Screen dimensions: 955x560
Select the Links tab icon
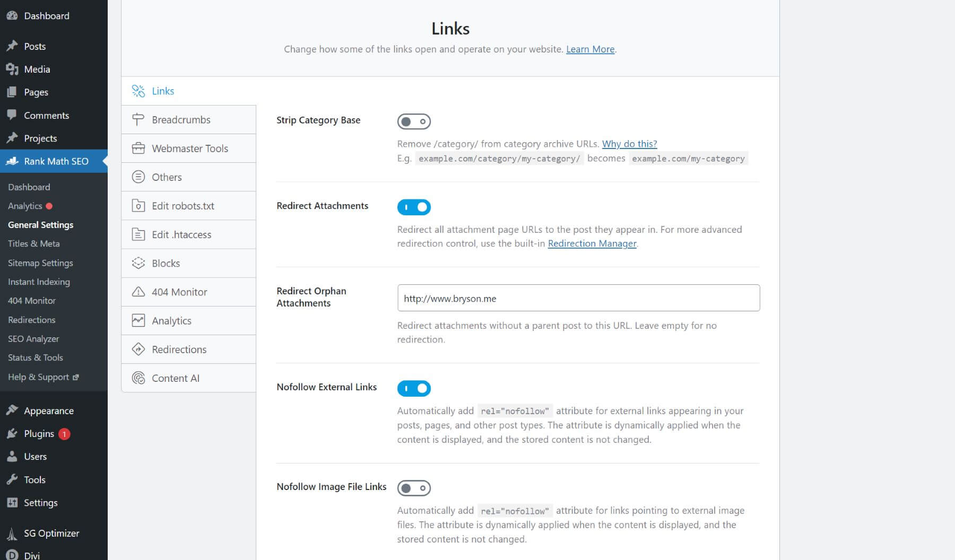(x=138, y=91)
